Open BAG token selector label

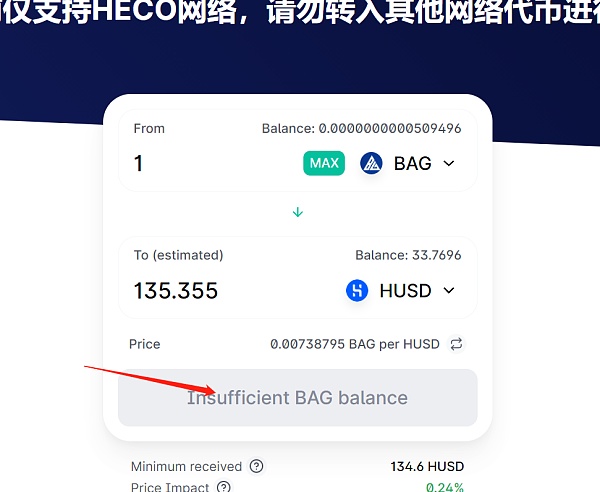tap(412, 163)
